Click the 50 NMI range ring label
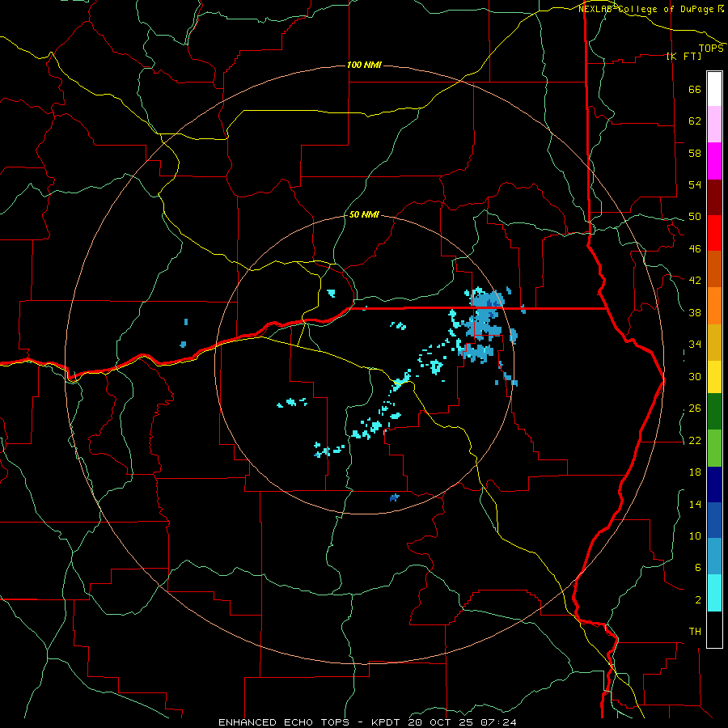Screen dimensions: 728x728 (364, 214)
